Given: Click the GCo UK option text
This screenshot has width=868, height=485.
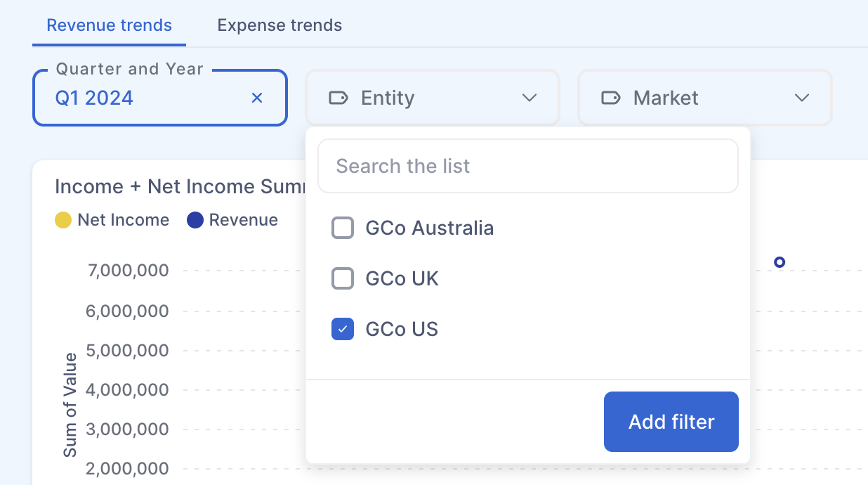Looking at the screenshot, I should 402,279.
